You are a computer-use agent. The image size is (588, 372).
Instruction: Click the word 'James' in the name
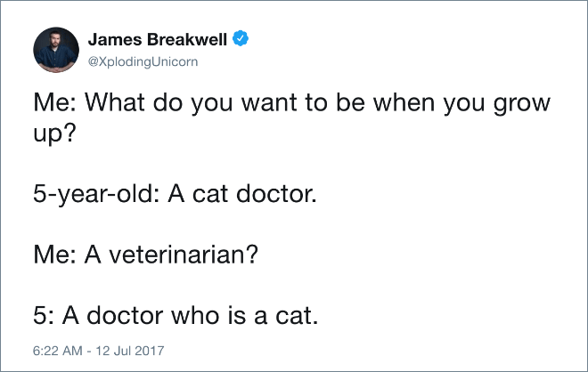pos(115,39)
